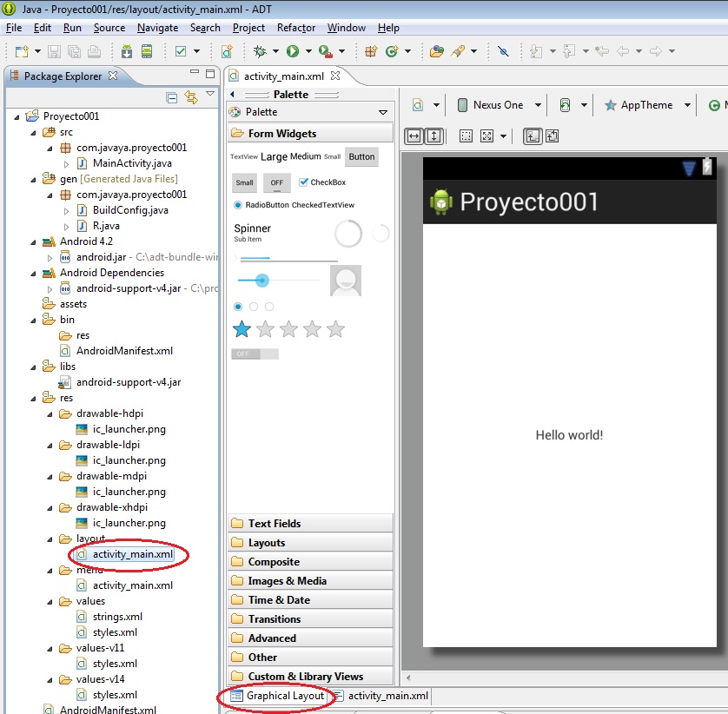Click the New wizard toolbar icon

[22, 51]
